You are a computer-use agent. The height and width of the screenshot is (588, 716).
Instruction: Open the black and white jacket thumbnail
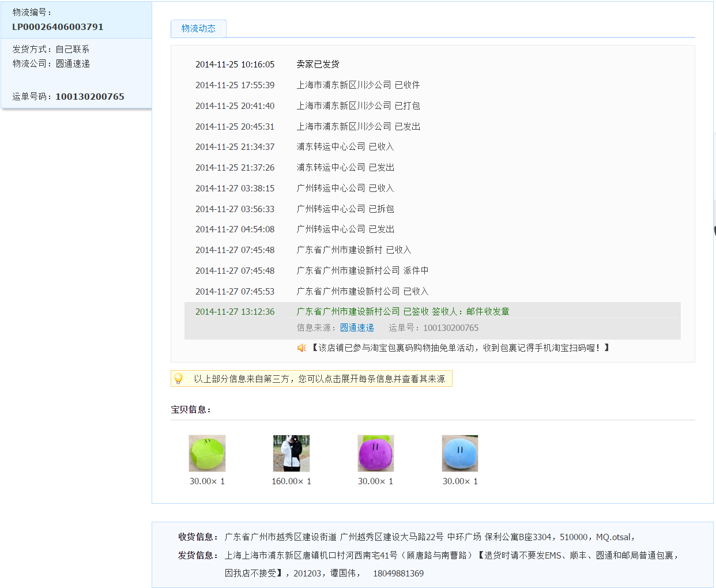coord(291,453)
